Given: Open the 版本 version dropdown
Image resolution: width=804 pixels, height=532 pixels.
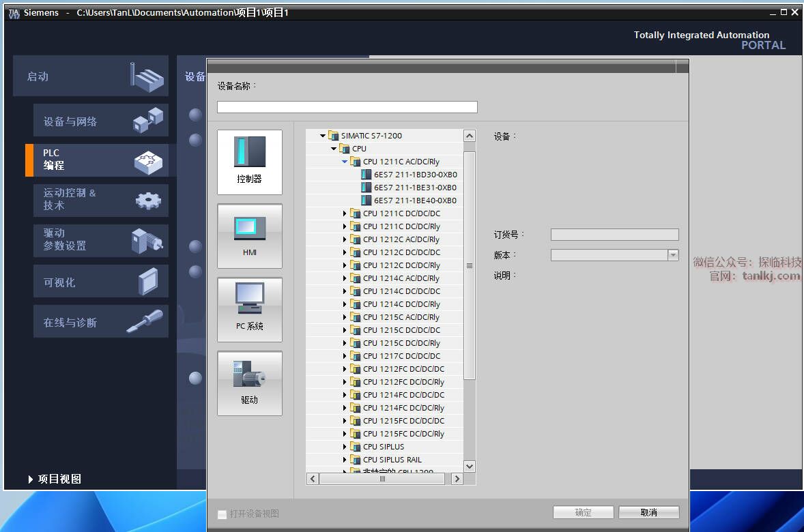Looking at the screenshot, I should tap(673, 255).
